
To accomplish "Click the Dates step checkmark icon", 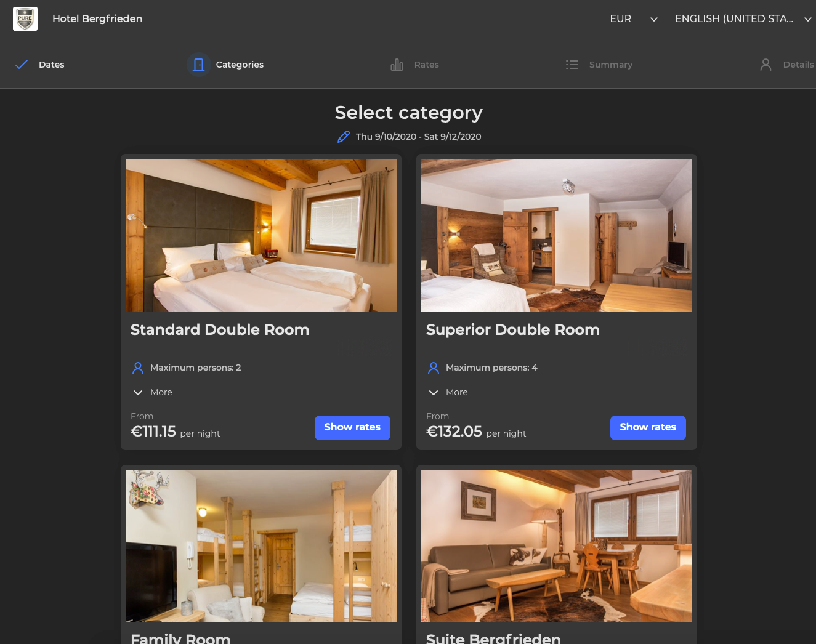I will [x=22, y=65].
